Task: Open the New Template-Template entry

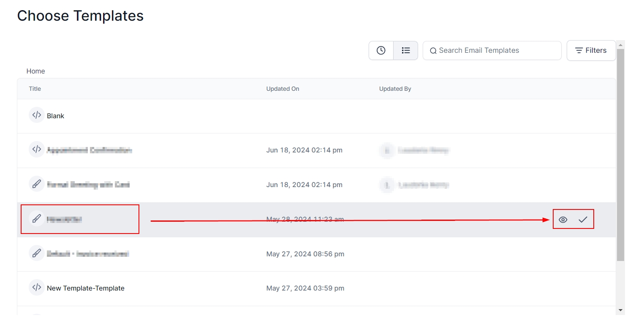Action: pyautogui.click(x=85, y=288)
